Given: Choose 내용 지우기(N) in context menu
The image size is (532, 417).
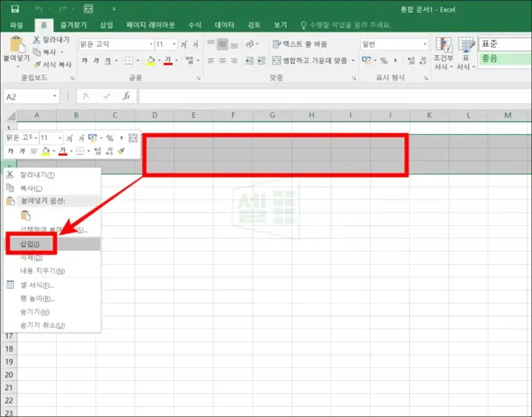Looking at the screenshot, I should coord(53,271).
